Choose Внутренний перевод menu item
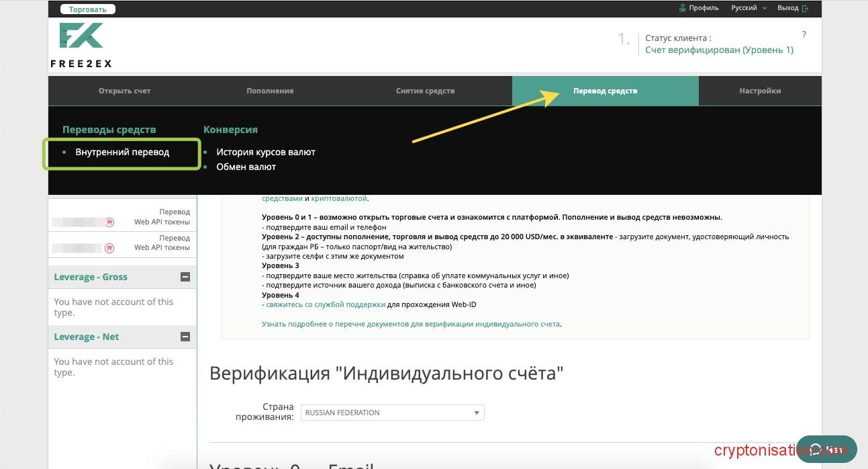The image size is (868, 469). pyautogui.click(x=122, y=153)
